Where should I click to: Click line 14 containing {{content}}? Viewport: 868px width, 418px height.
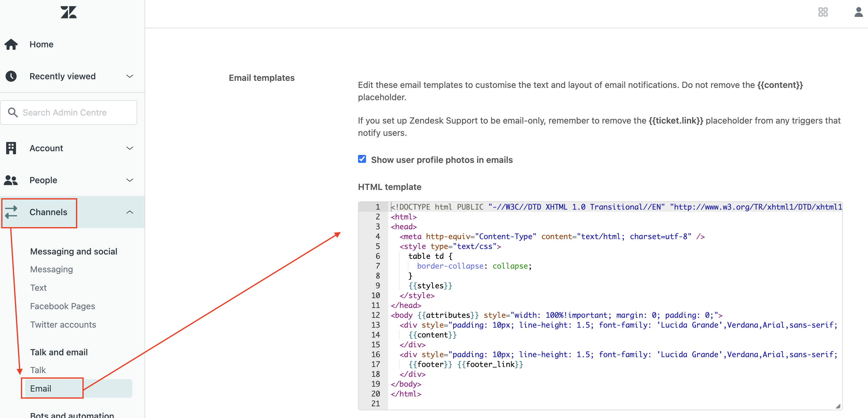[x=432, y=335]
